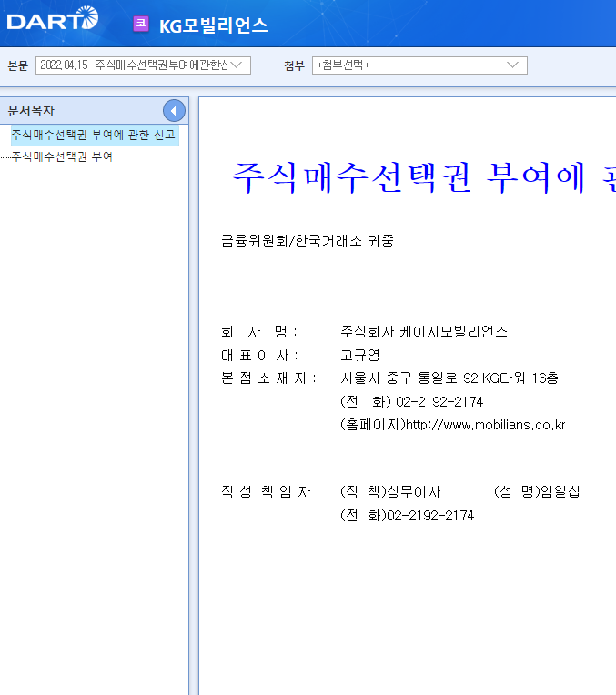This screenshot has width=616, height=695.
Task: Click the 작성책임자 field label
Action: (270, 491)
